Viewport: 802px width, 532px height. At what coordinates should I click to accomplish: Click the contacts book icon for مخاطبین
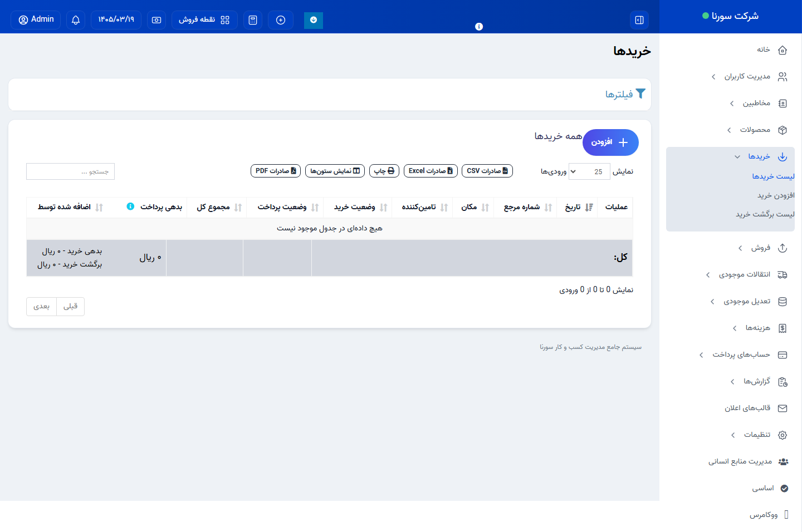[783, 104]
